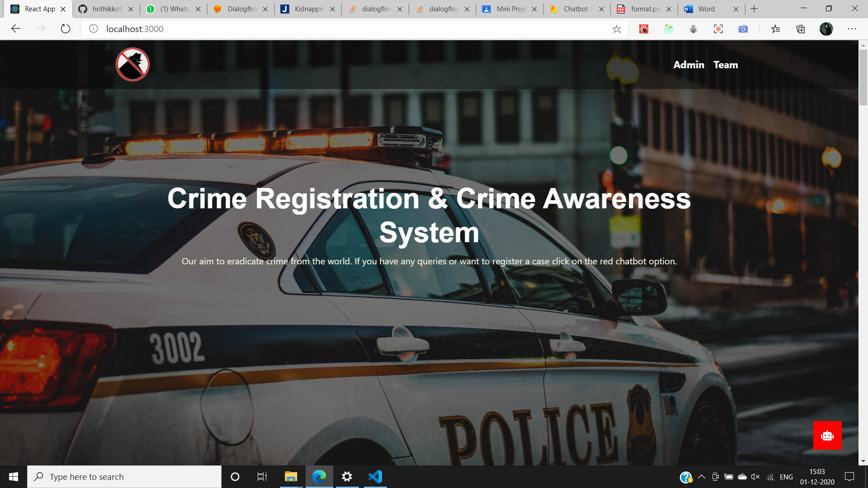Screen dimensions: 868x488
Task: Refresh the localhost page
Action: point(66,29)
